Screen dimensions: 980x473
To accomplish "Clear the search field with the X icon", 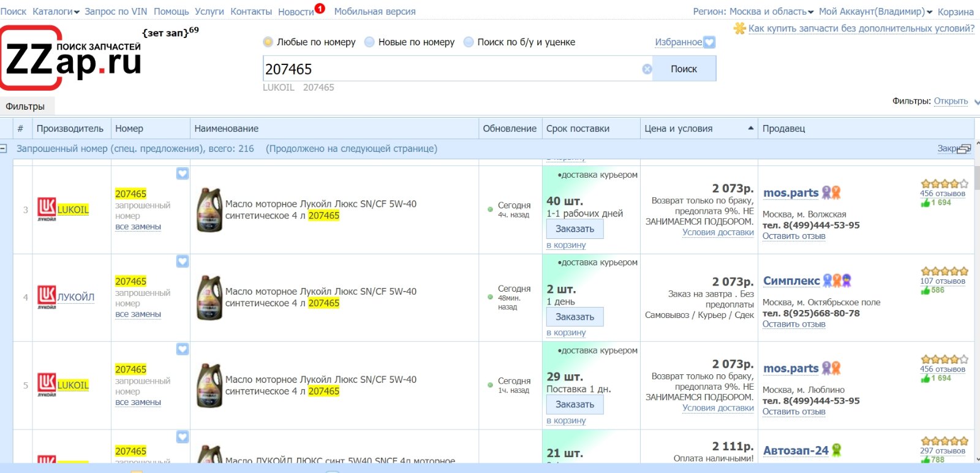I will 647,69.
